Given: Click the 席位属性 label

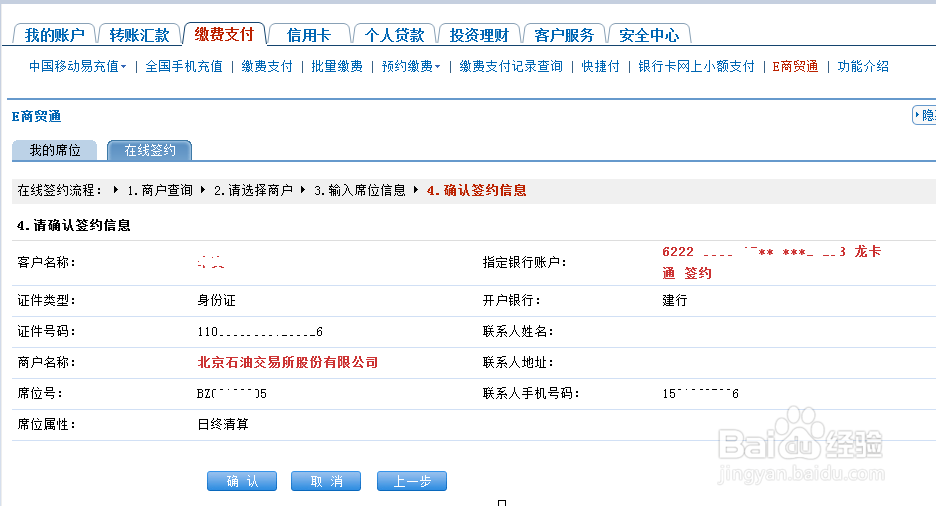Looking at the screenshot, I should 47,424.
